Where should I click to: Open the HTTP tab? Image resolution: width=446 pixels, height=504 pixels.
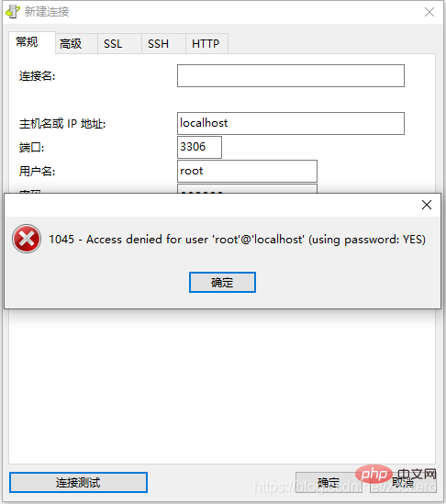(206, 43)
